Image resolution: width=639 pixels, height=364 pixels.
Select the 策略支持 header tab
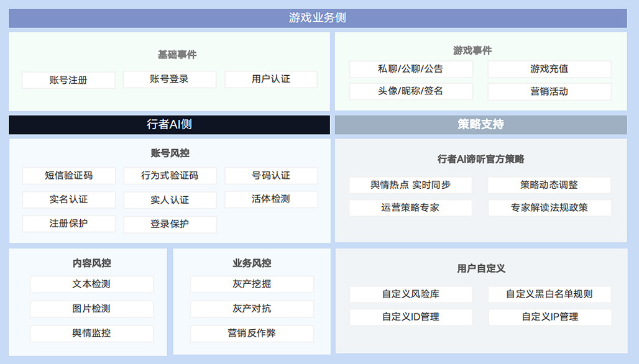pos(480,124)
